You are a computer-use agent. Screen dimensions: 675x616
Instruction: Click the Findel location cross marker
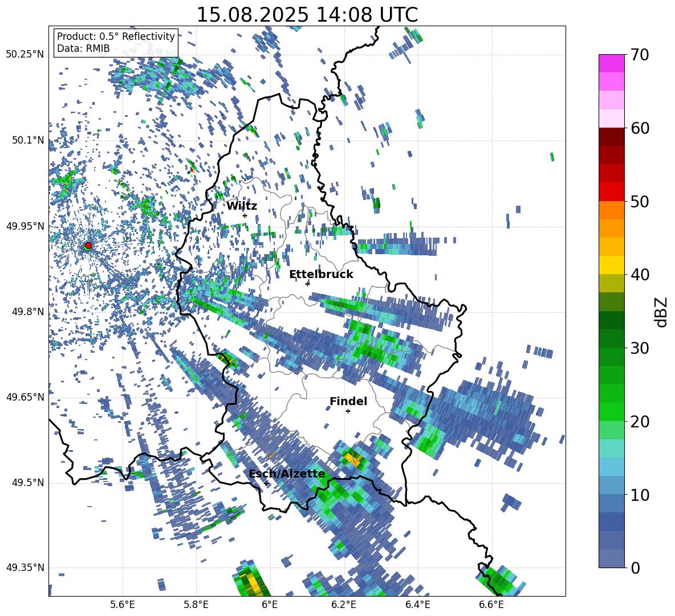[x=348, y=411]
